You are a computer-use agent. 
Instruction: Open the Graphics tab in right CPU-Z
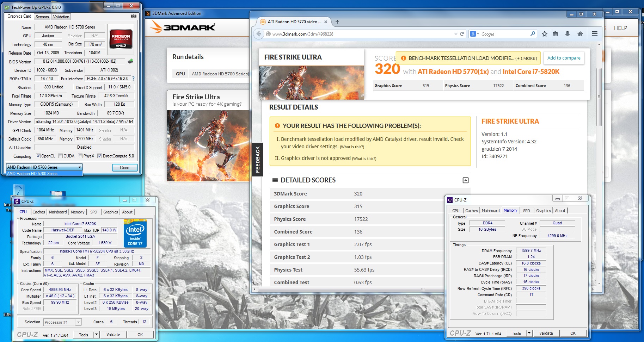click(x=543, y=211)
